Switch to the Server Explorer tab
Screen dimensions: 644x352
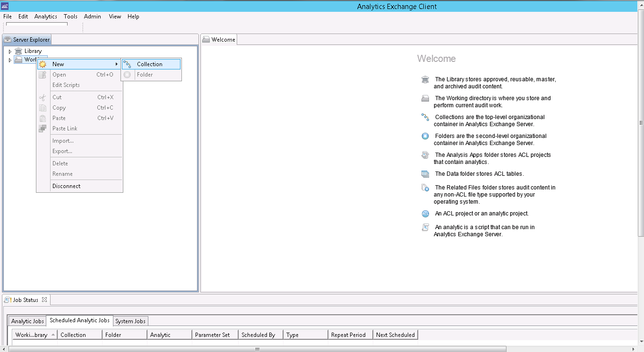[x=27, y=40]
